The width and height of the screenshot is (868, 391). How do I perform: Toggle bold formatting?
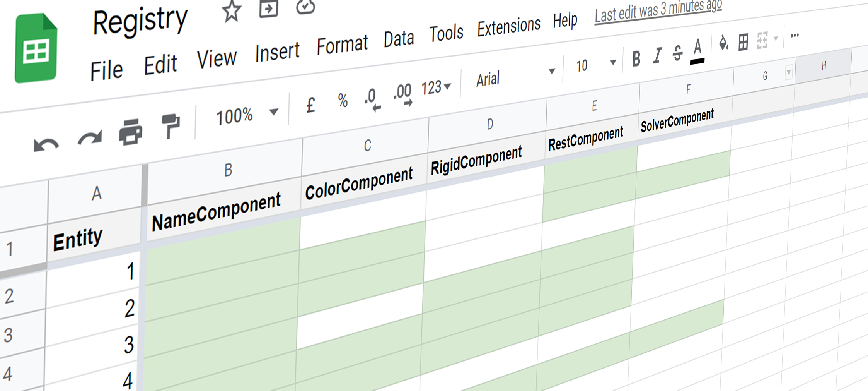(x=636, y=59)
